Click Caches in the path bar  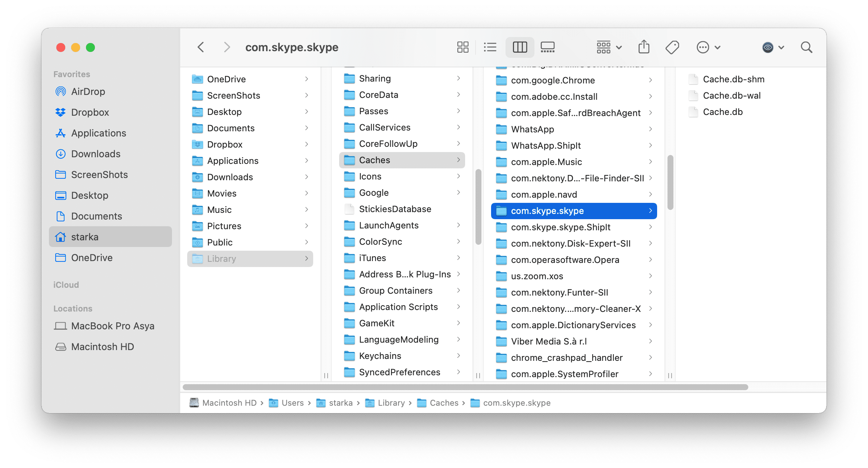pos(444,403)
